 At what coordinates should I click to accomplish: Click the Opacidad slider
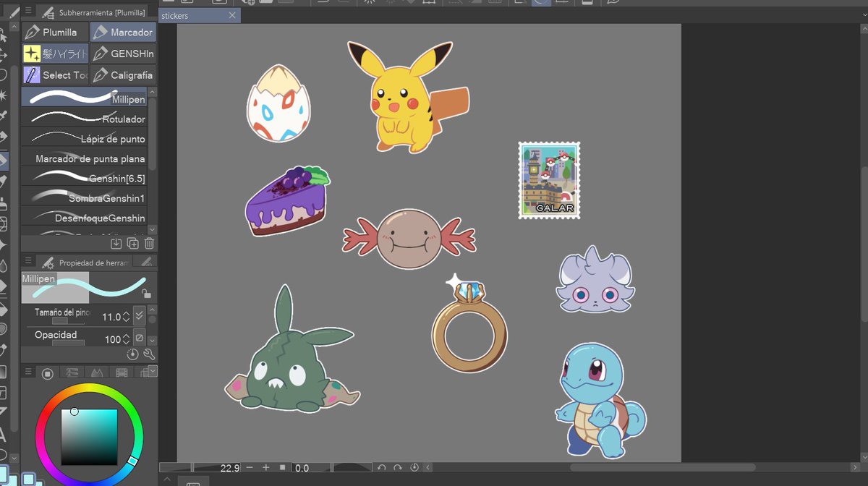(x=68, y=343)
